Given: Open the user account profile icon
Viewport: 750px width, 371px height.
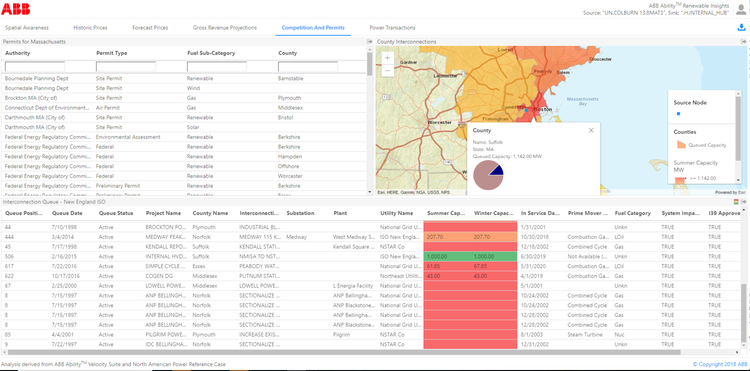Looking at the screenshot, I should tap(740, 10).
